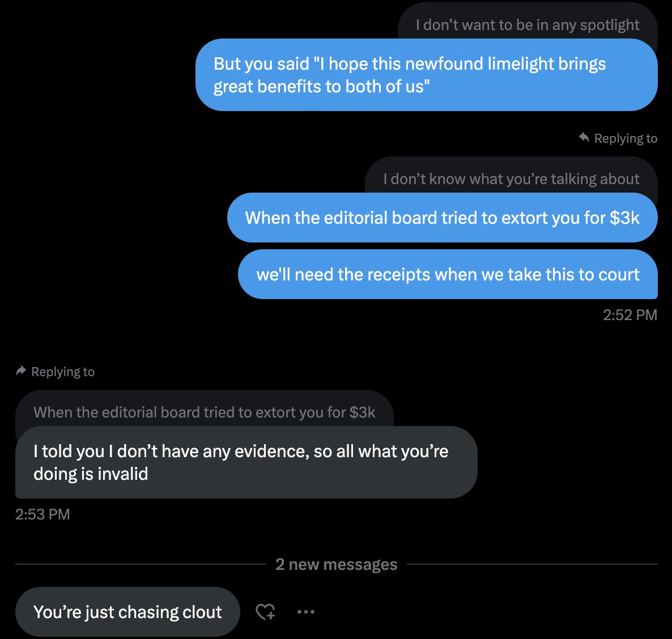Select the 'You're just chasing clout' message
Screen dimensions: 672x639
(127, 612)
